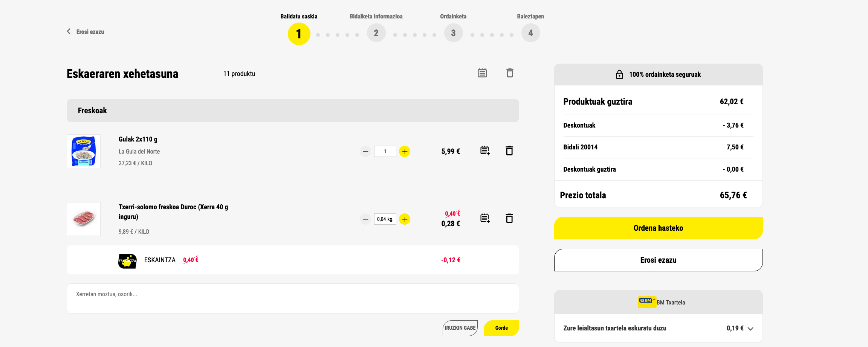Click the Gorde button
This screenshot has width=868, height=347.
[501, 328]
